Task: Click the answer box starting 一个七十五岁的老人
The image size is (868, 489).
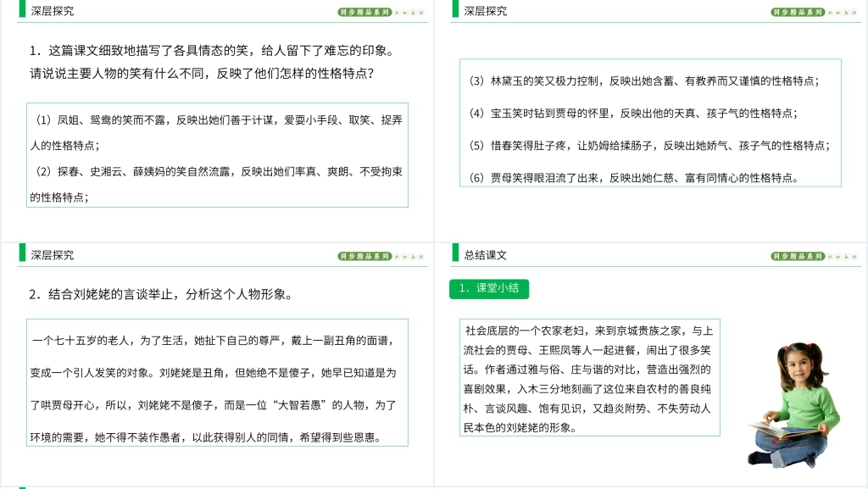Action: 217,382
